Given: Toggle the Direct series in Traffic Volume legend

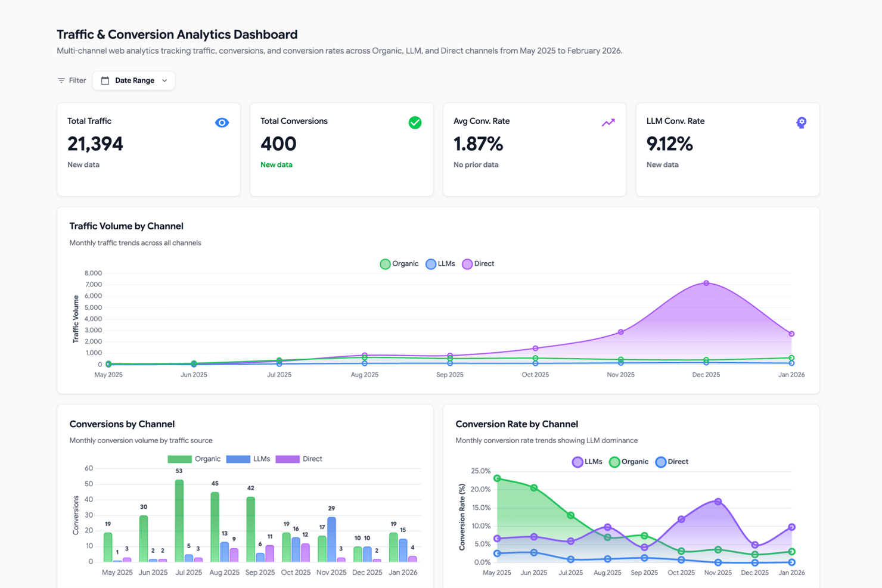Looking at the screenshot, I should (468, 263).
